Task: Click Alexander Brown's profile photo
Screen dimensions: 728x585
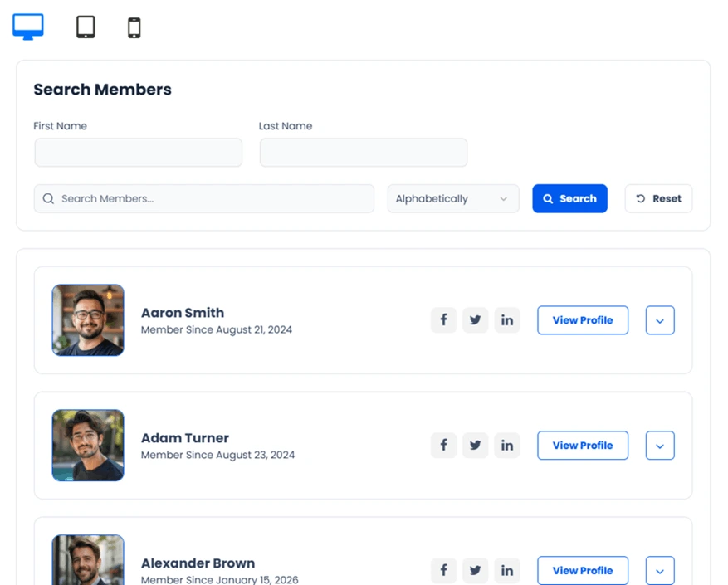Action: (88, 560)
